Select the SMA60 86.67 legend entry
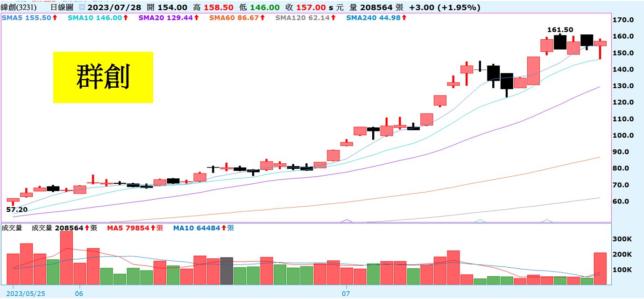 tap(234, 18)
